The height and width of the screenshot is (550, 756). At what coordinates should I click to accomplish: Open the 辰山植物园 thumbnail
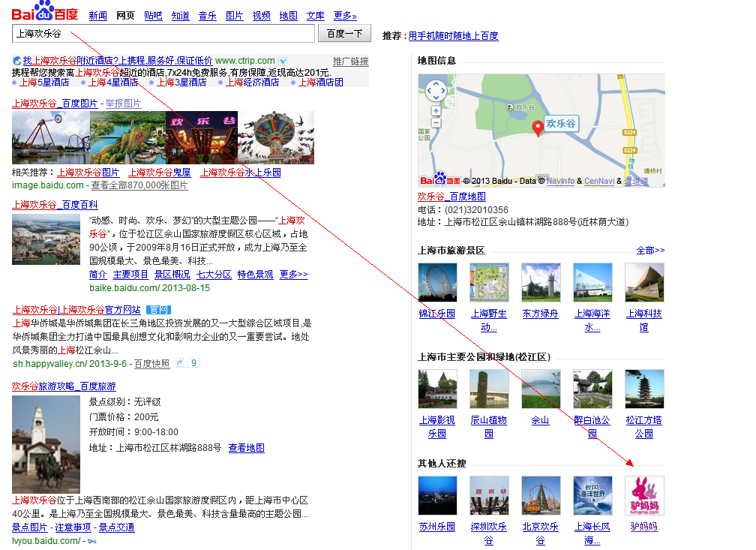[x=489, y=389]
